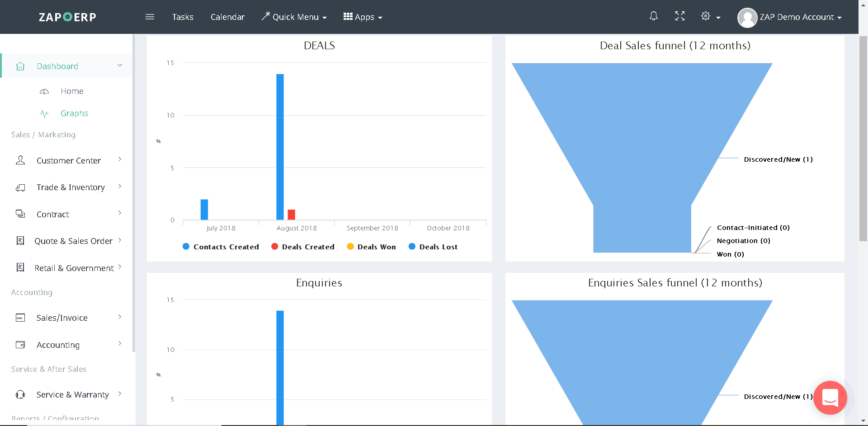The image size is (868, 426).
Task: Open the Apps dropdown
Action: pyautogui.click(x=363, y=17)
